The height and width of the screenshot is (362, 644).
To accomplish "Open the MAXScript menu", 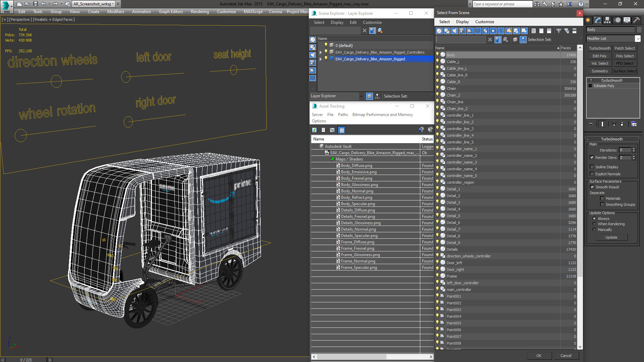I will 253,12.
